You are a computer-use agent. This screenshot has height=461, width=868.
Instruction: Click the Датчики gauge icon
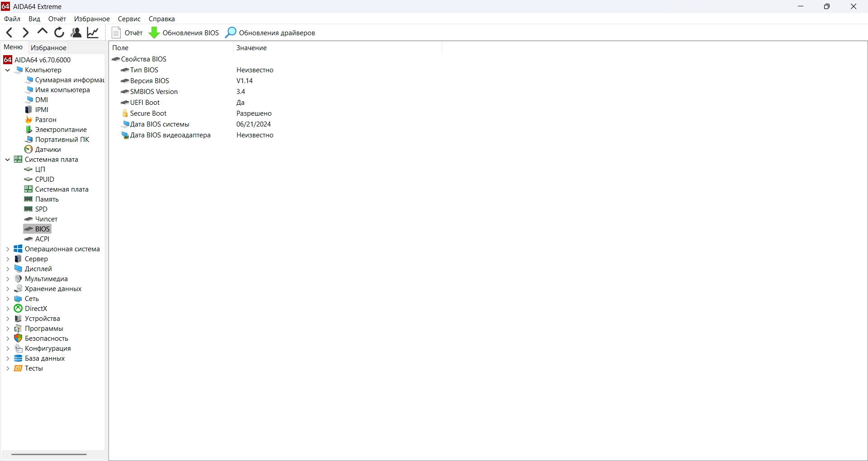[28, 150]
